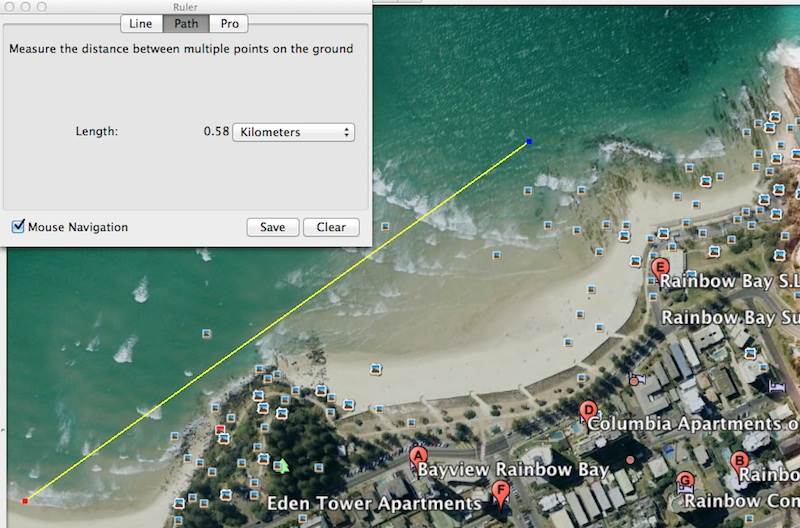Viewport: 800px width, 528px height.
Task: Toggle the Mouse Navigation checkbox
Action: (18, 227)
